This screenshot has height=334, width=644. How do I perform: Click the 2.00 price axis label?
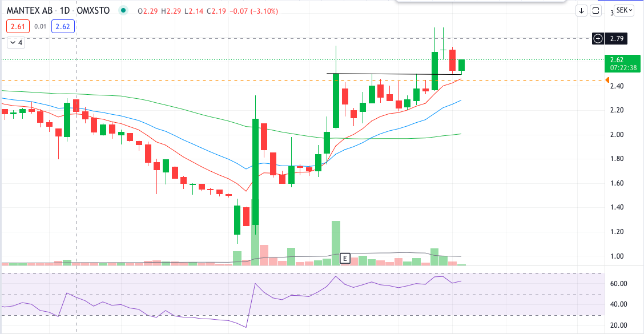[617, 134]
